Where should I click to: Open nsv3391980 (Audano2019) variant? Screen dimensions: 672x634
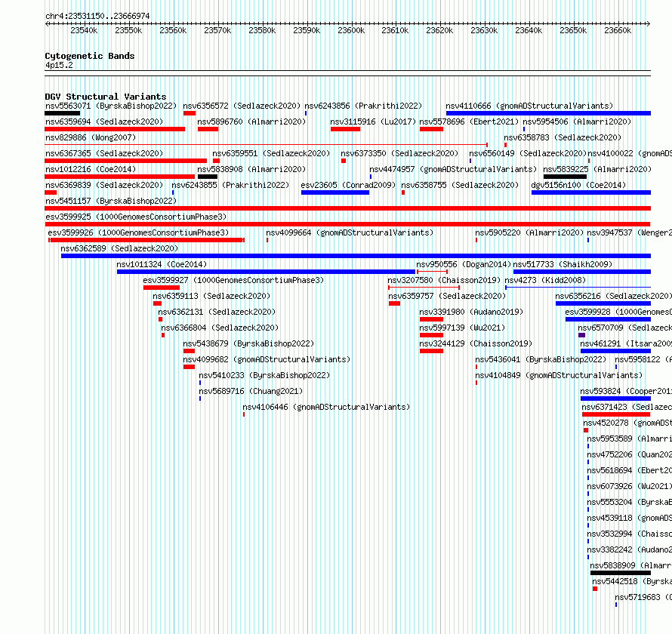pyautogui.click(x=471, y=312)
